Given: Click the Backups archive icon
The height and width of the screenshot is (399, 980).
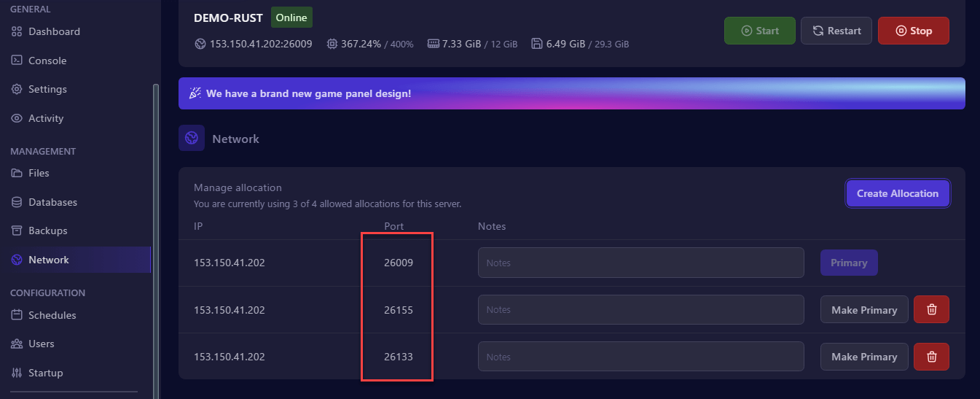Looking at the screenshot, I should pos(16,231).
